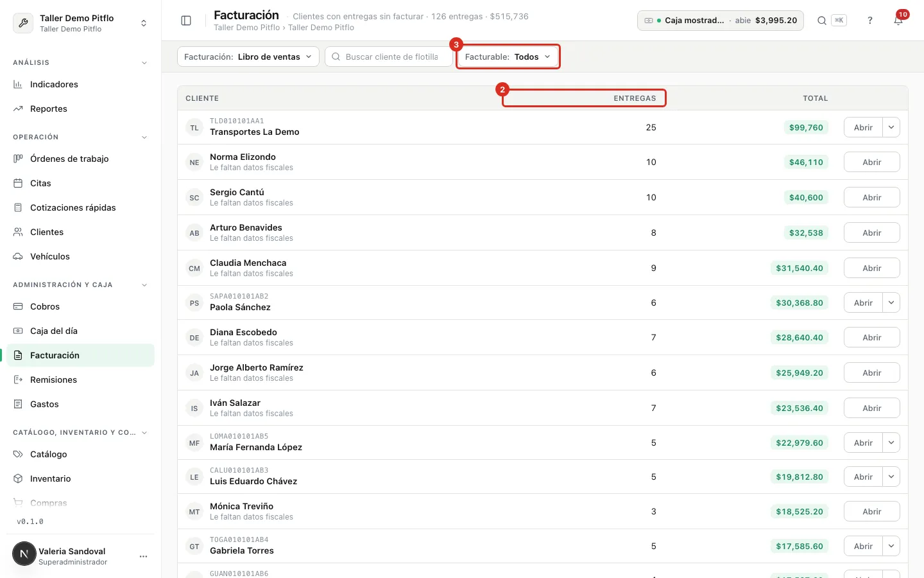Click the Citas calendar icon

[18, 183]
